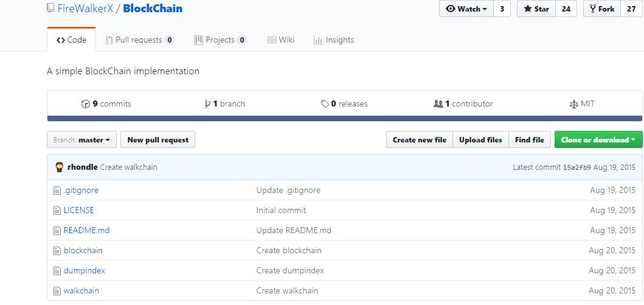The height and width of the screenshot is (305, 644).
Task: Click the star icon on Star button
Action: [528, 9]
